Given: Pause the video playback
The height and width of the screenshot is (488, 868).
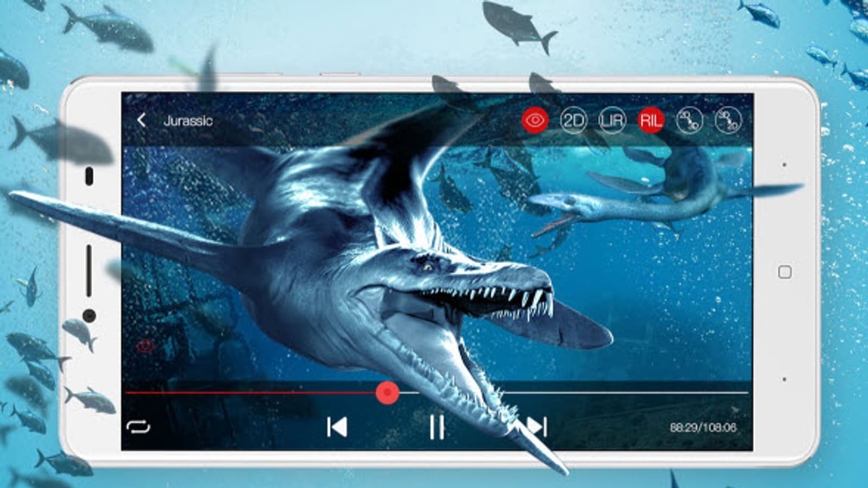Looking at the screenshot, I should 437,427.
